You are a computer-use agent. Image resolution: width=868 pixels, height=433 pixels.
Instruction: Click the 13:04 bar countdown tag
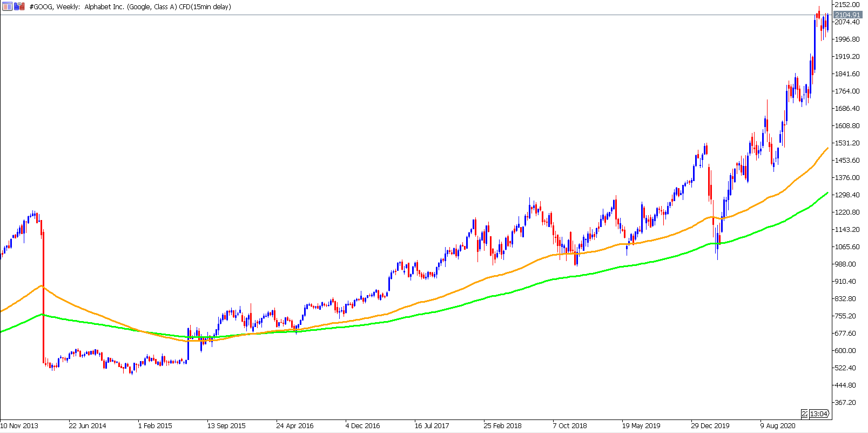(x=819, y=414)
